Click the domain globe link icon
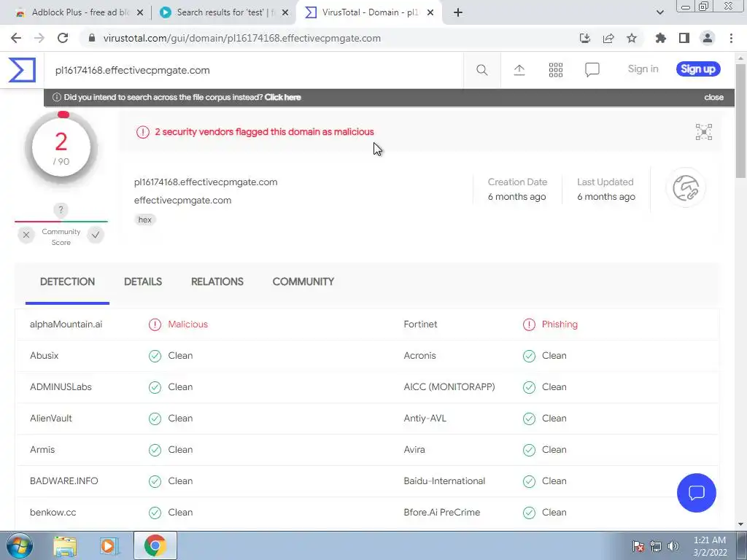Viewport: 747px width, 560px height. click(686, 187)
